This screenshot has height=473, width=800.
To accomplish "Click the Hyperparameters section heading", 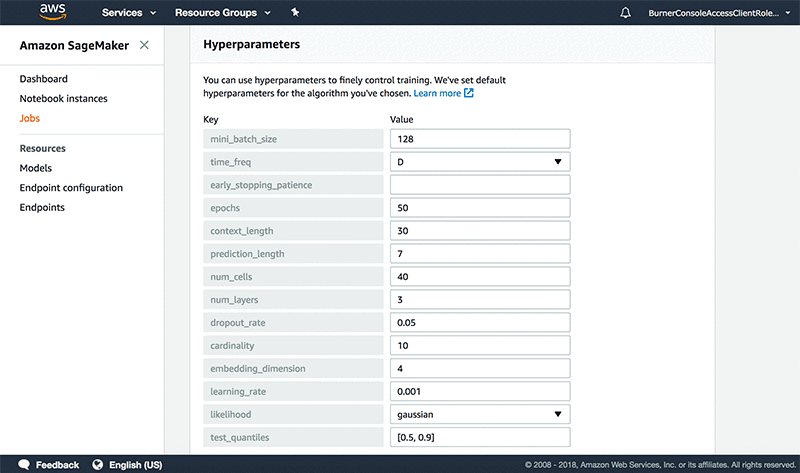I will click(252, 44).
